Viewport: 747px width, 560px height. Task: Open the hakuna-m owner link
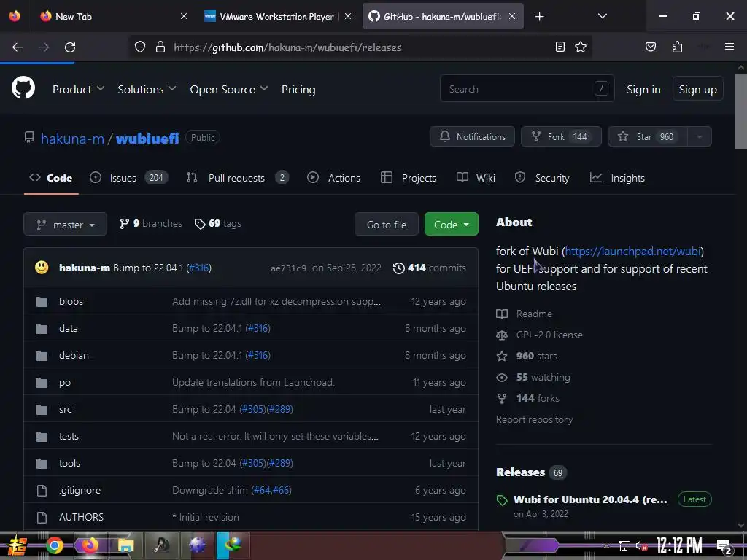pos(72,138)
